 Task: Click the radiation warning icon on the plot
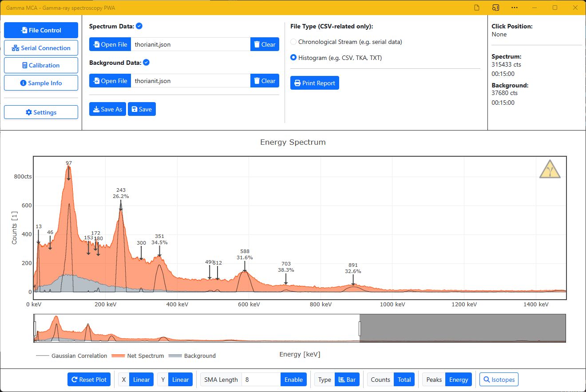[550, 169]
